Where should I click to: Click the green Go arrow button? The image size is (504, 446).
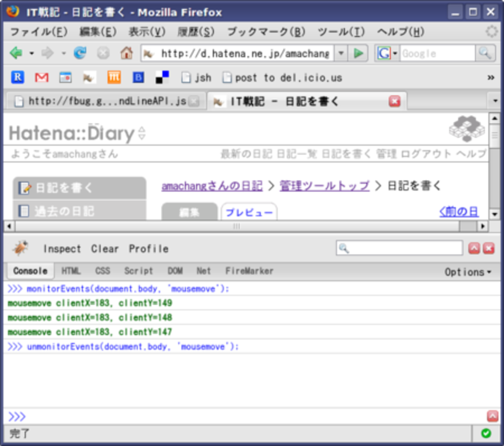pos(358,53)
